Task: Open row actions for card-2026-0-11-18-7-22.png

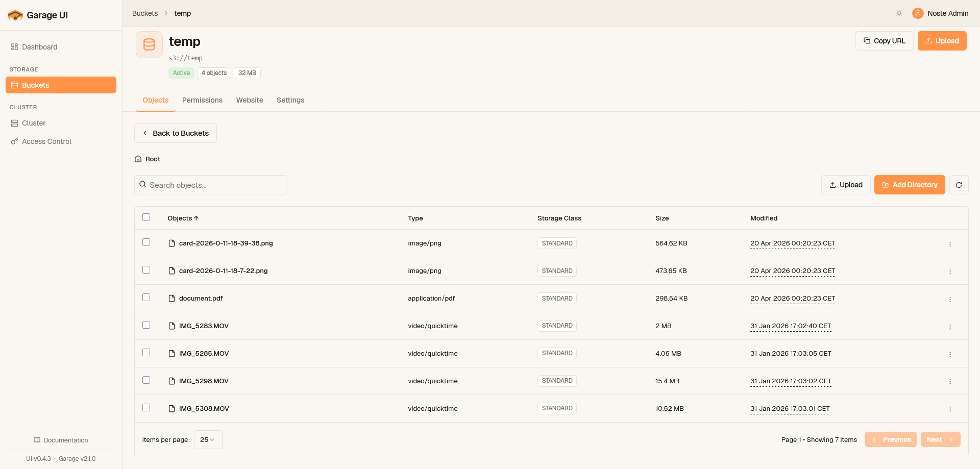Action: (x=950, y=271)
